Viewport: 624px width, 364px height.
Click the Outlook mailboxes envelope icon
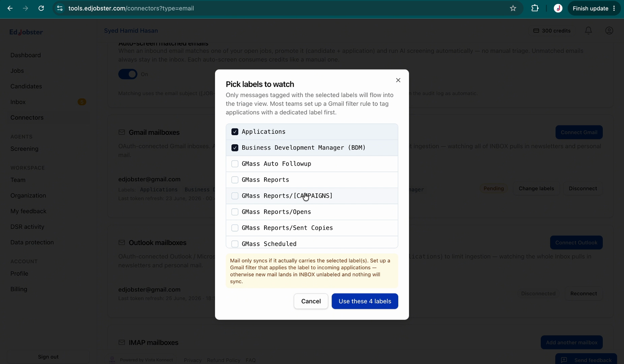(x=122, y=243)
